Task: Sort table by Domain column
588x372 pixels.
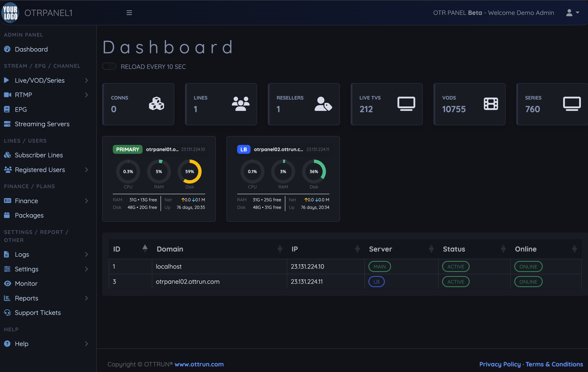Action: tap(220, 249)
